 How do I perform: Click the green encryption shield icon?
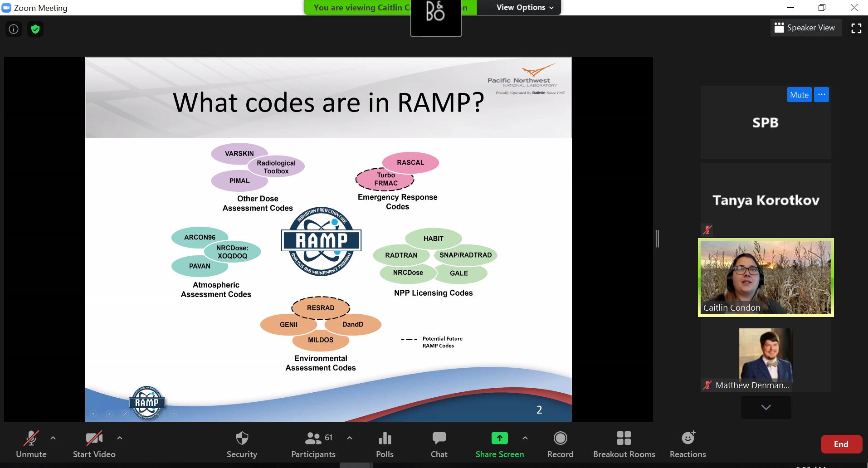click(x=35, y=29)
